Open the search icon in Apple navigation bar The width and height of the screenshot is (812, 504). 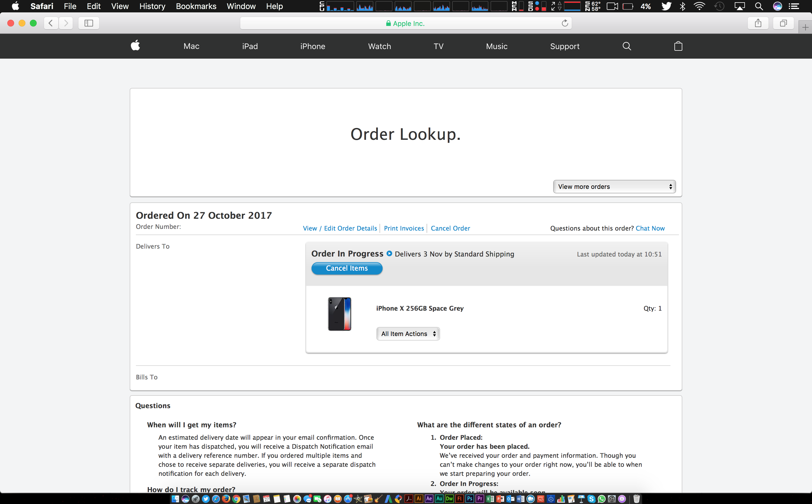click(x=627, y=46)
